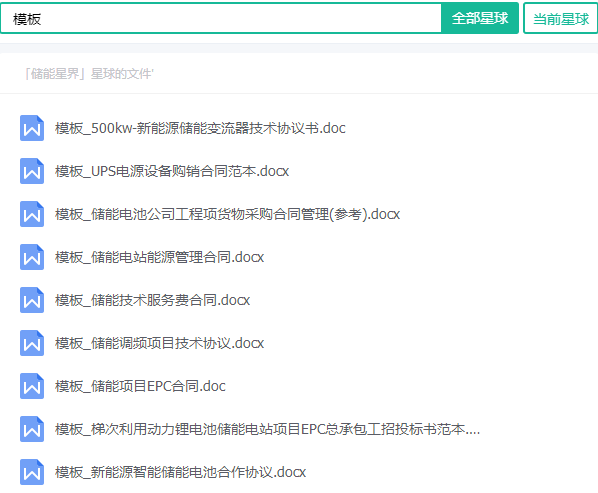Search all planets with 全部星球 button
Image resolution: width=598 pixels, height=493 pixels.
tap(480, 18)
